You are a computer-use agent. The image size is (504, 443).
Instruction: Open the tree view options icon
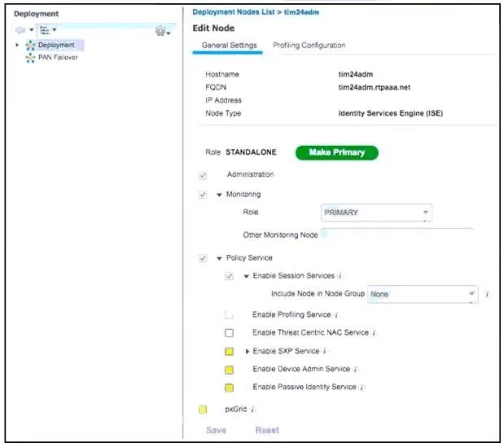(45, 30)
